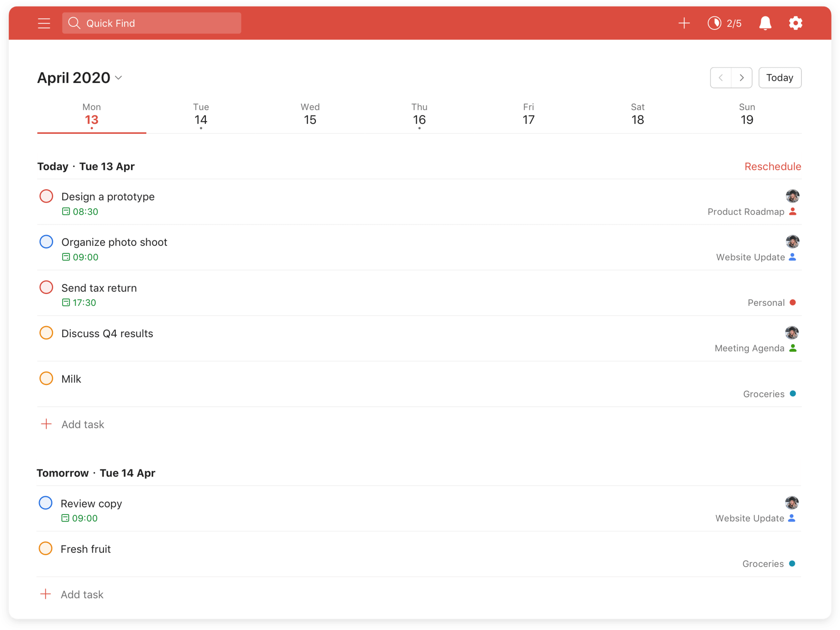Screen dimensions: 840x630
Task: Navigate to previous week with back chevron
Action: click(x=721, y=78)
